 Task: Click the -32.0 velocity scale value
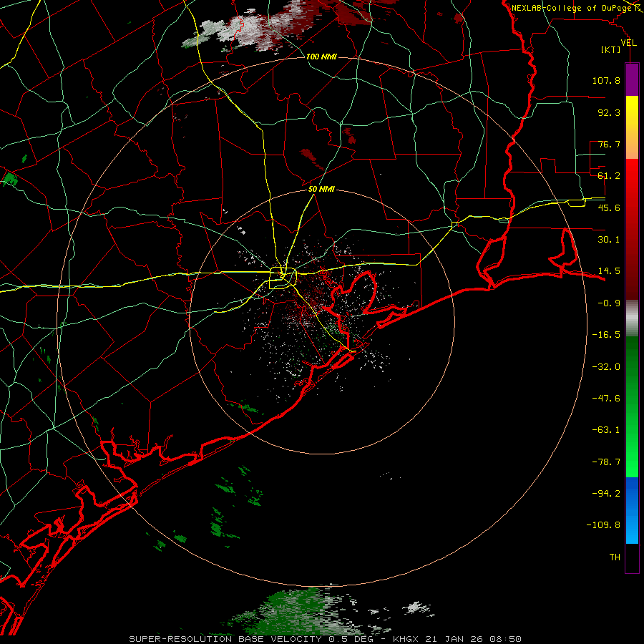click(x=606, y=367)
